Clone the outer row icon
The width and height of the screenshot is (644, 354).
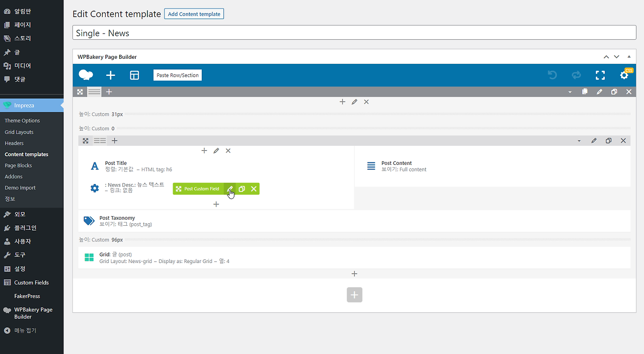[614, 92]
